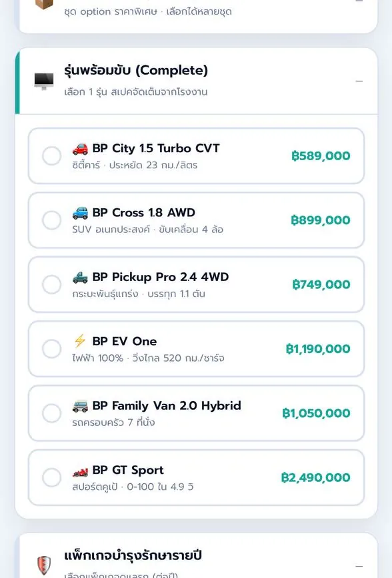The image size is (392, 578).
Task: Collapse the รุ่นพร้อมขับ (Complete) section
Action: 359,81
